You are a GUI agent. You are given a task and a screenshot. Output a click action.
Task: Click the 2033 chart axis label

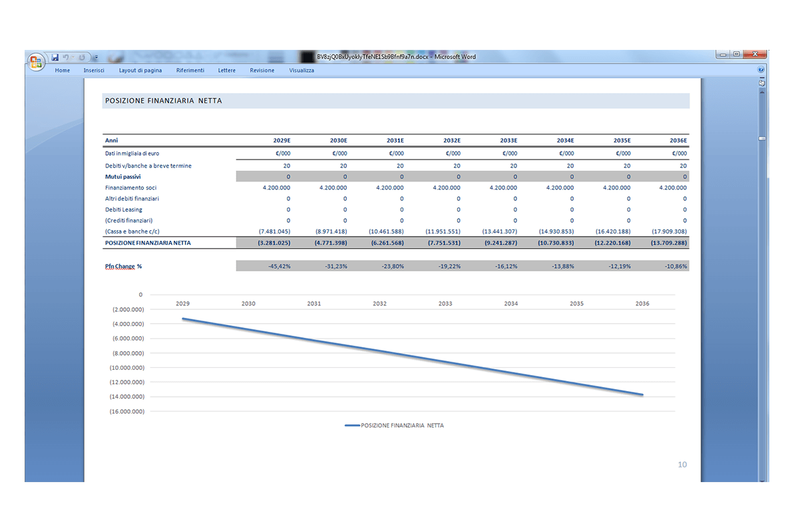coord(445,304)
